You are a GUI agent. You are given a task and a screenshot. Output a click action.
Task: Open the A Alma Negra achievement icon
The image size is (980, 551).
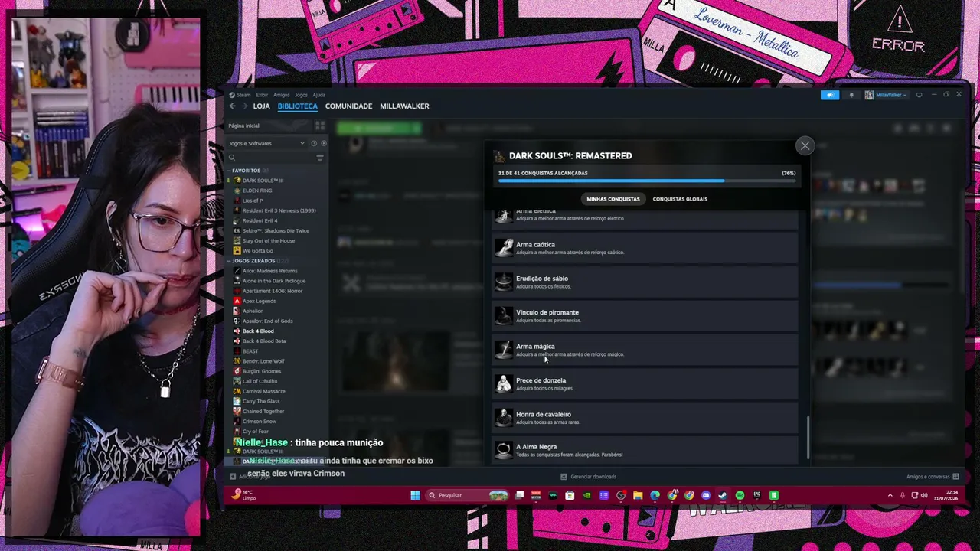(x=503, y=450)
